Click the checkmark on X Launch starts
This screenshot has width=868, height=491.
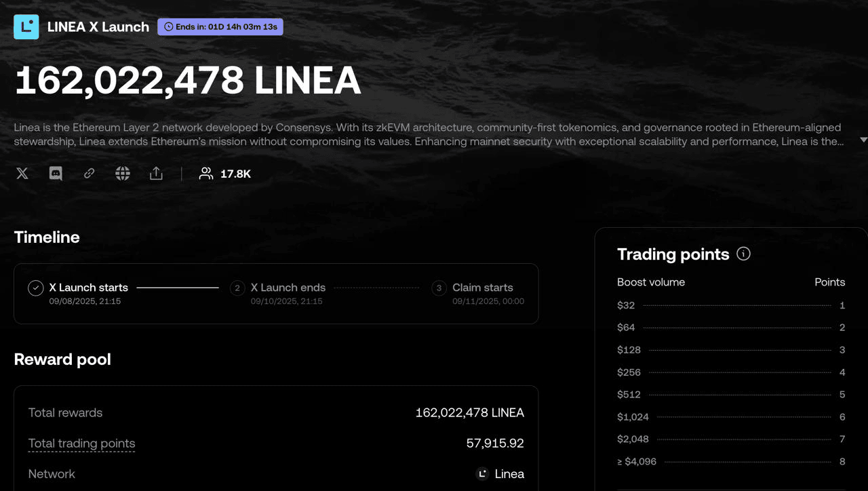tap(36, 288)
